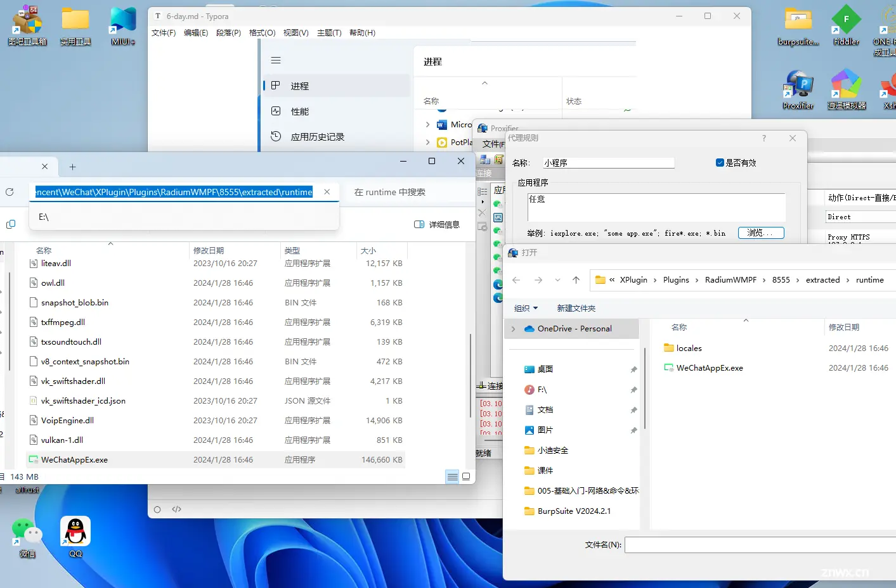Toggle Typora sidebar circle icon
Image resolution: width=896 pixels, height=588 pixels.
click(x=157, y=509)
